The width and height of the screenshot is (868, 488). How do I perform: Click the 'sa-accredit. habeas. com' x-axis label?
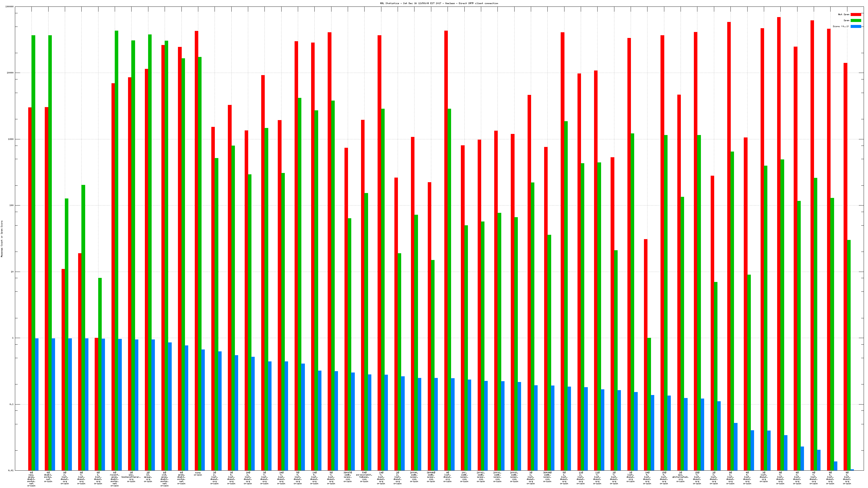coord(364,477)
